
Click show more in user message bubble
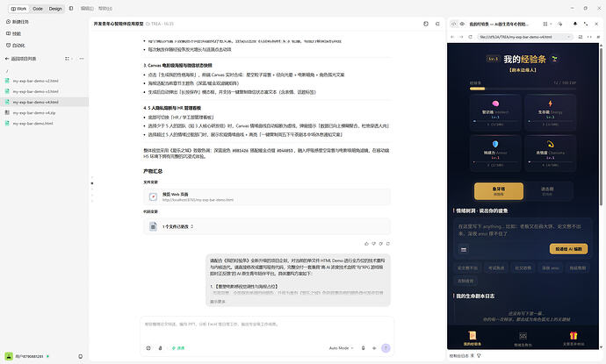218,302
